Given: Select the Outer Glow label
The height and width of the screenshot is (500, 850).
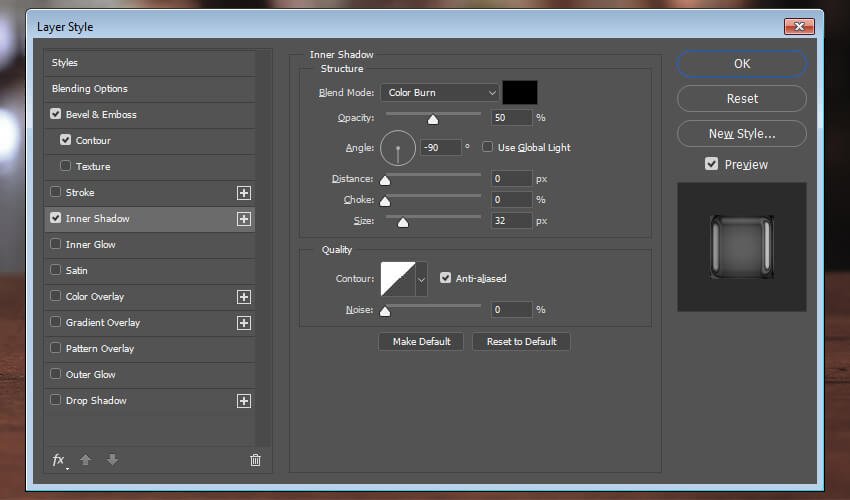Looking at the screenshot, I should point(91,375).
